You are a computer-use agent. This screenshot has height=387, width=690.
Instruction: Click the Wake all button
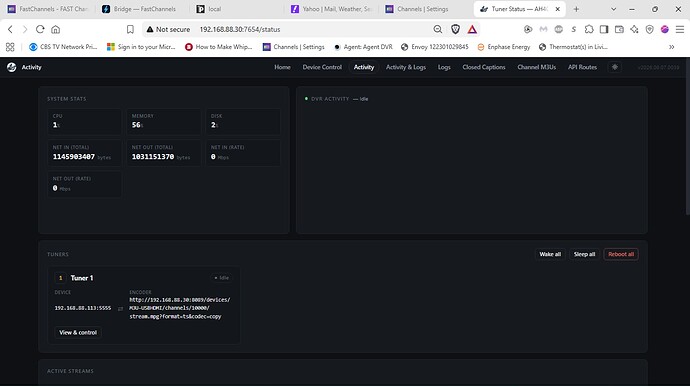550,254
